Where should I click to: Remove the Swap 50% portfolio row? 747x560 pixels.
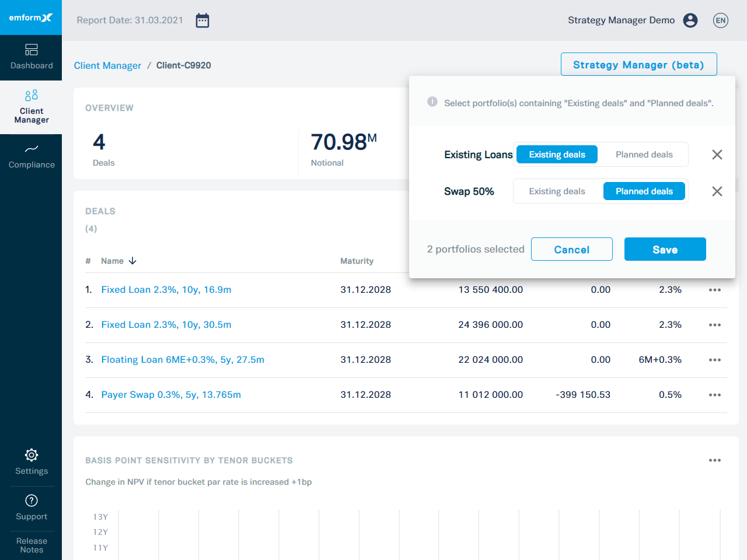(717, 191)
